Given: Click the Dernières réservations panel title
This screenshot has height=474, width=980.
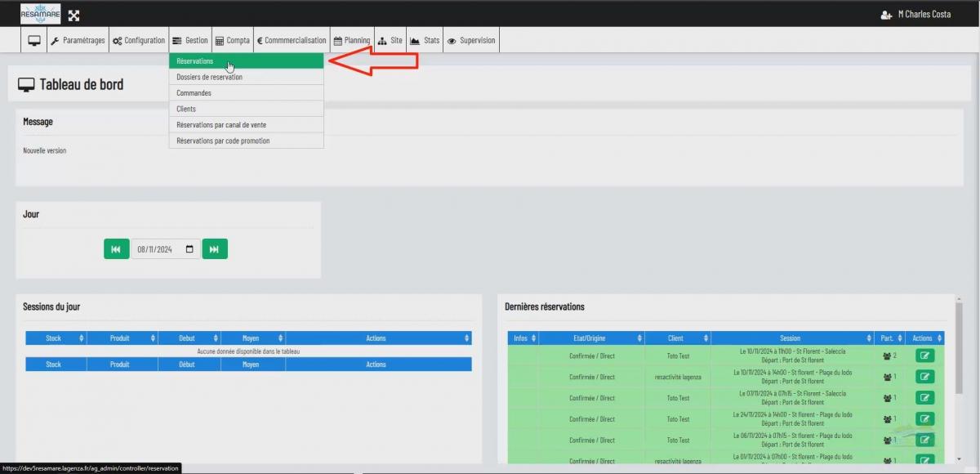Looking at the screenshot, I should 545,306.
